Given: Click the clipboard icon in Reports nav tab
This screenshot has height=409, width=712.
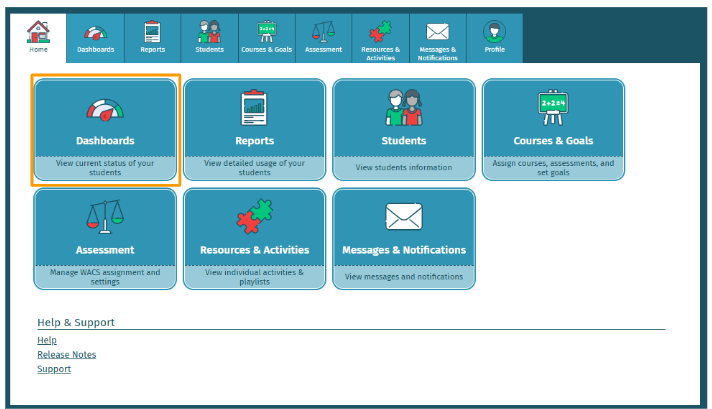Looking at the screenshot, I should point(152,31).
